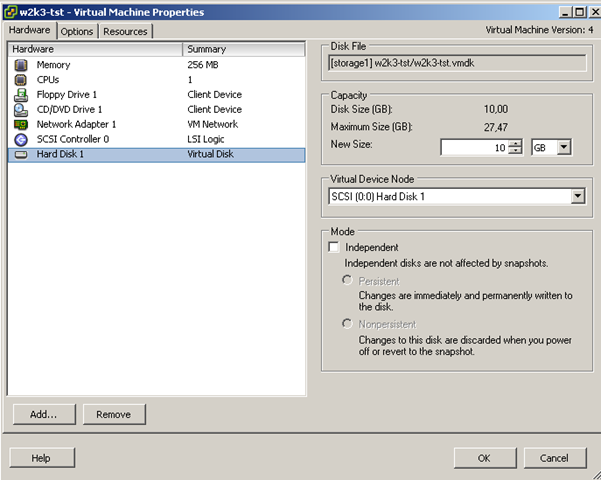Screen dimensions: 601x480
Task: Select the Hard Disk 1 icon
Action: coord(21,155)
